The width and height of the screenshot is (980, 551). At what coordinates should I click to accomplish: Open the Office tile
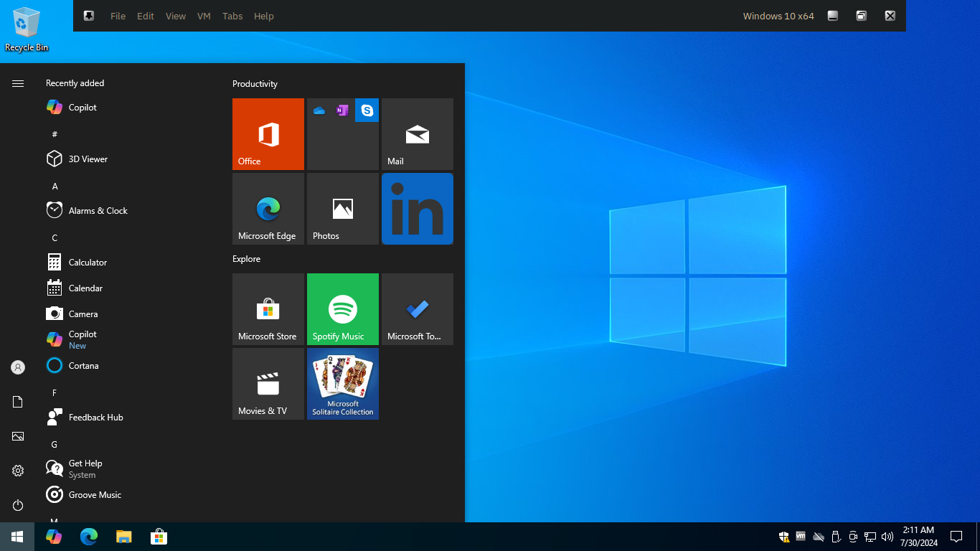pos(268,134)
